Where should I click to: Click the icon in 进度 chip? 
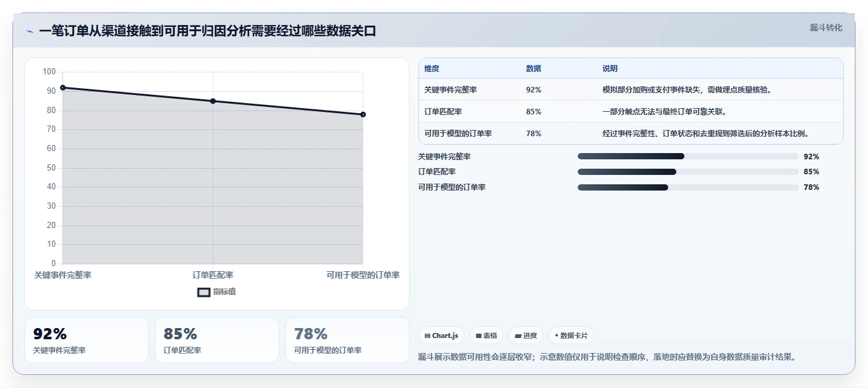(518, 336)
